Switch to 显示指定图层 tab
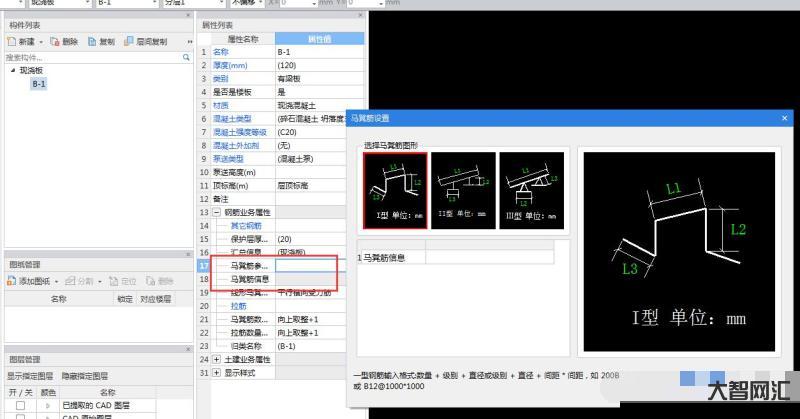The image size is (800, 419). pyautogui.click(x=29, y=376)
